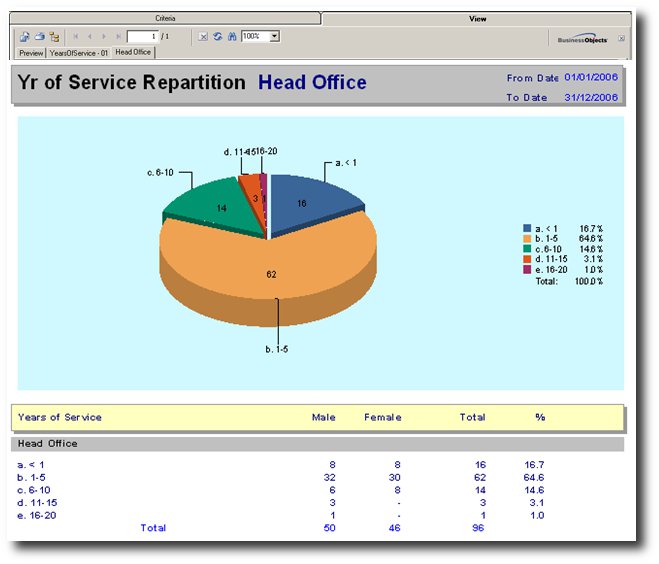This screenshot has height=564, width=659.
Task: Open the search text binoculars icon
Action: [x=231, y=36]
